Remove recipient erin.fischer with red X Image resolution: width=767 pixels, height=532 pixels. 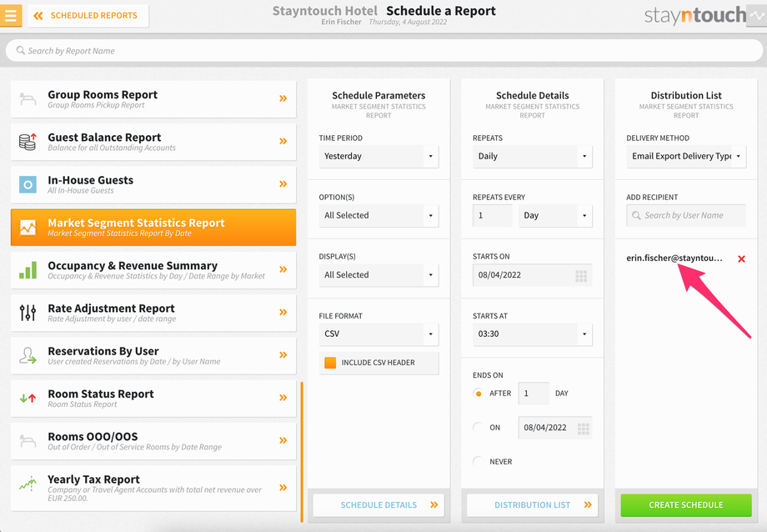(x=741, y=258)
